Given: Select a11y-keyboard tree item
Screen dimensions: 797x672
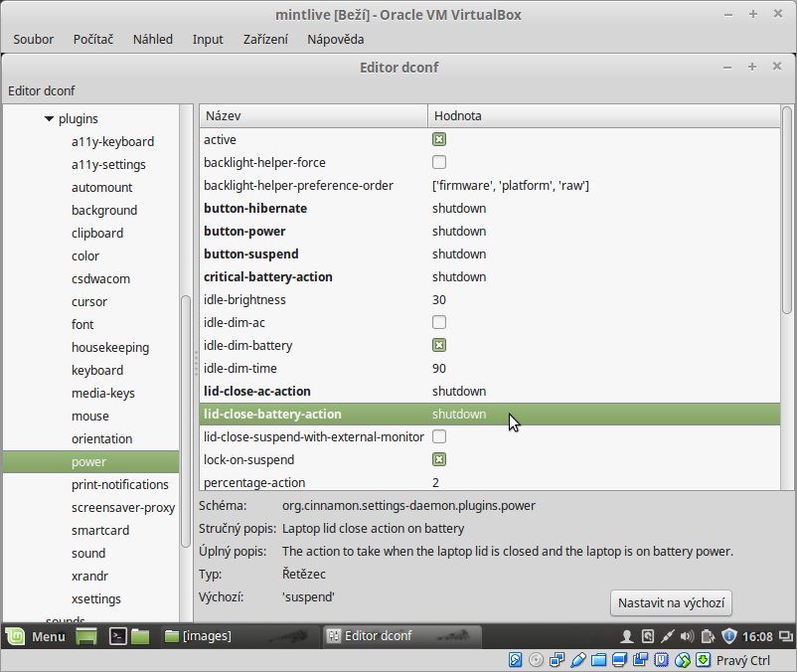Looking at the screenshot, I should (x=113, y=141).
